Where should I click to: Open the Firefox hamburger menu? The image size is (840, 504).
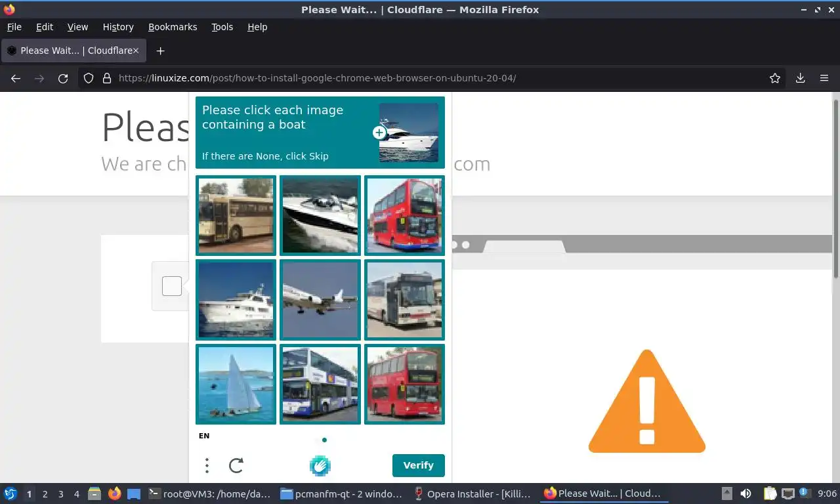(824, 78)
